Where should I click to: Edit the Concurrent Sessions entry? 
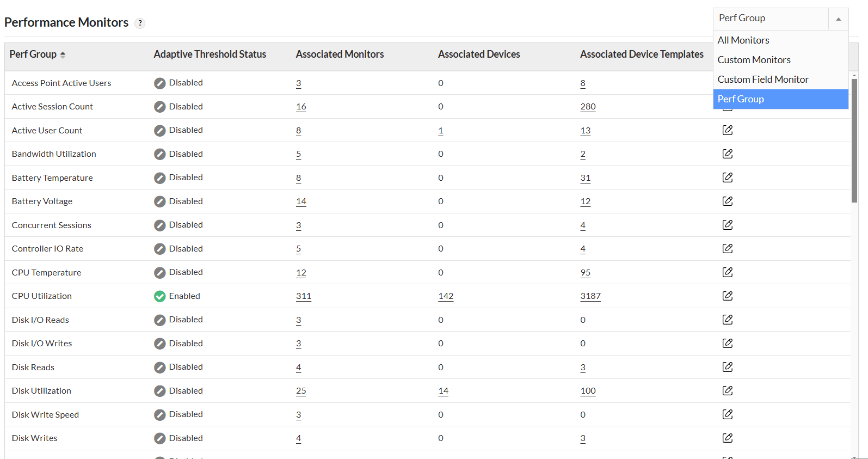pos(728,225)
